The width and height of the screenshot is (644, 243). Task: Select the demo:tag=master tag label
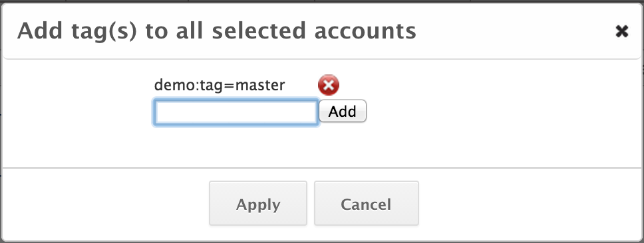coord(220,85)
